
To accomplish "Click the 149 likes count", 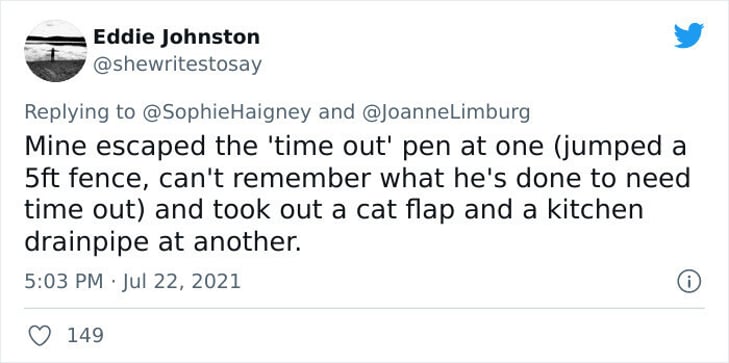I will pyautogui.click(x=85, y=335).
